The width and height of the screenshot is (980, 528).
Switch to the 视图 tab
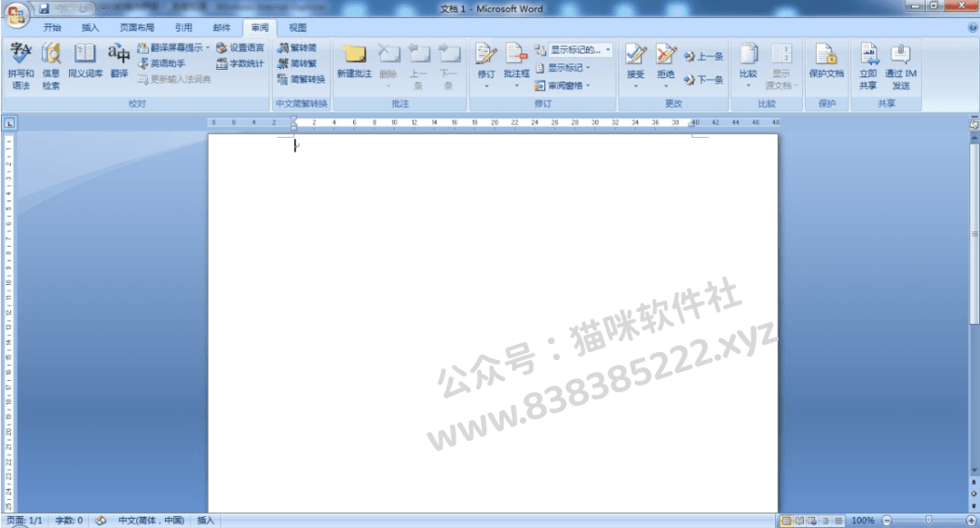pyautogui.click(x=298, y=27)
